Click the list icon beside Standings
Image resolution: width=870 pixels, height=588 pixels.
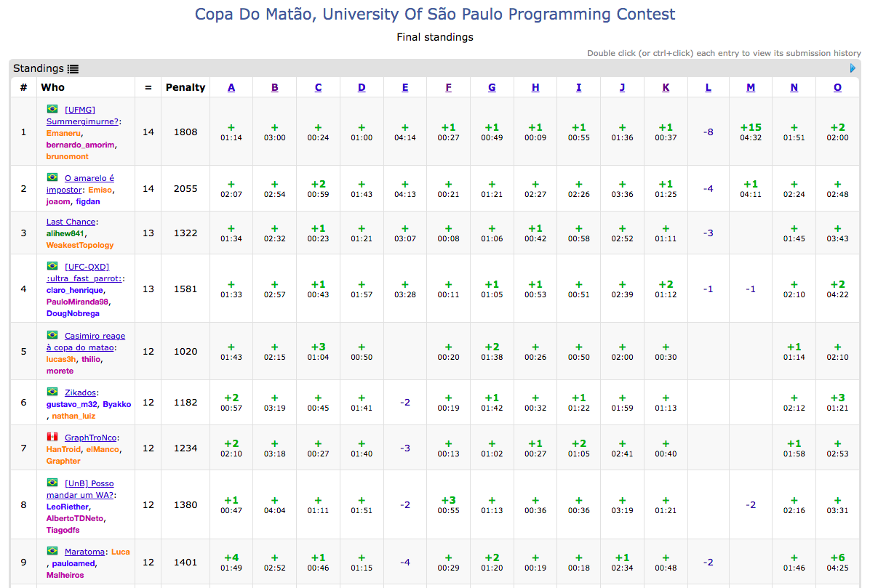(x=73, y=69)
